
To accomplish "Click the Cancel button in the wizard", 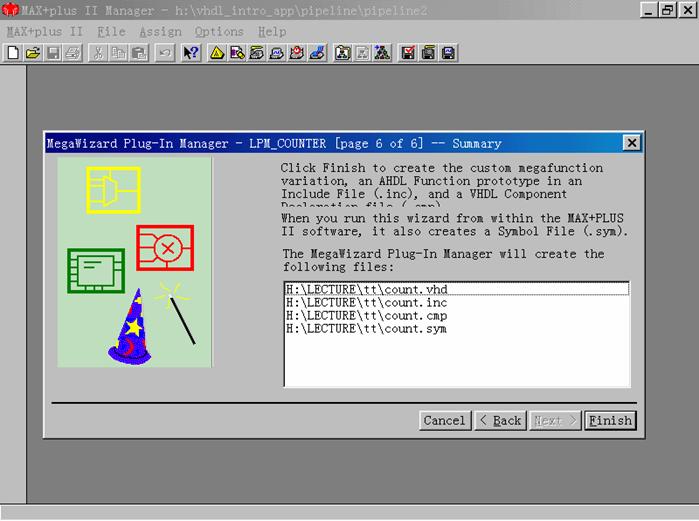I will point(445,420).
